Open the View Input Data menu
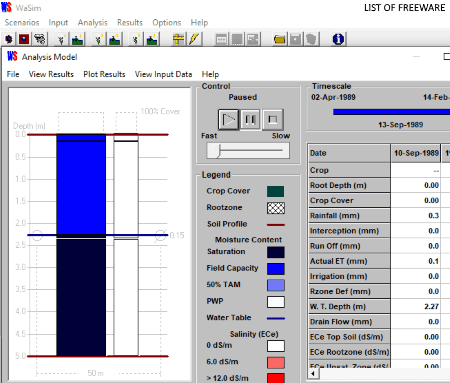450x383 pixels. click(x=163, y=74)
